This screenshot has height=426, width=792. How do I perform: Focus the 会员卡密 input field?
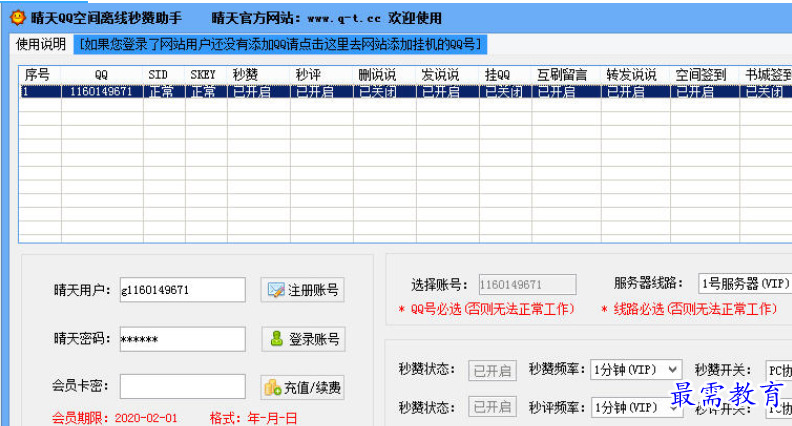[x=183, y=387]
